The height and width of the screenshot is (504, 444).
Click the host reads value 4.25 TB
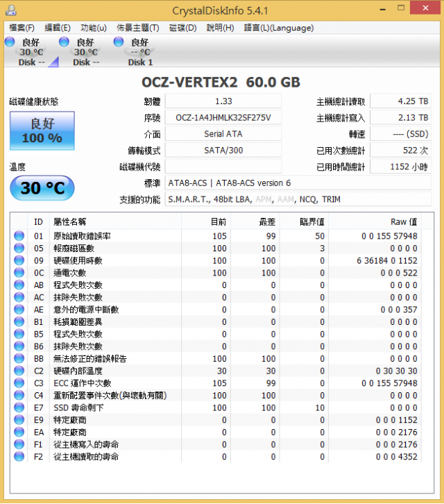click(x=400, y=101)
